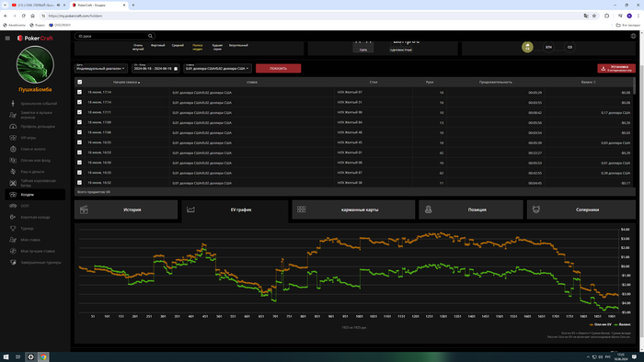Uncheck the first 17:14 session row checkbox
This screenshot has width=644, height=362.
pos(80,92)
